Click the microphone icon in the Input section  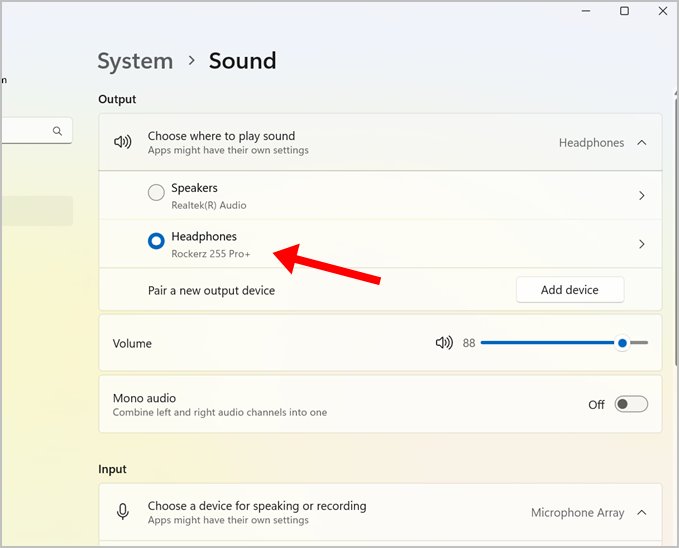123,512
